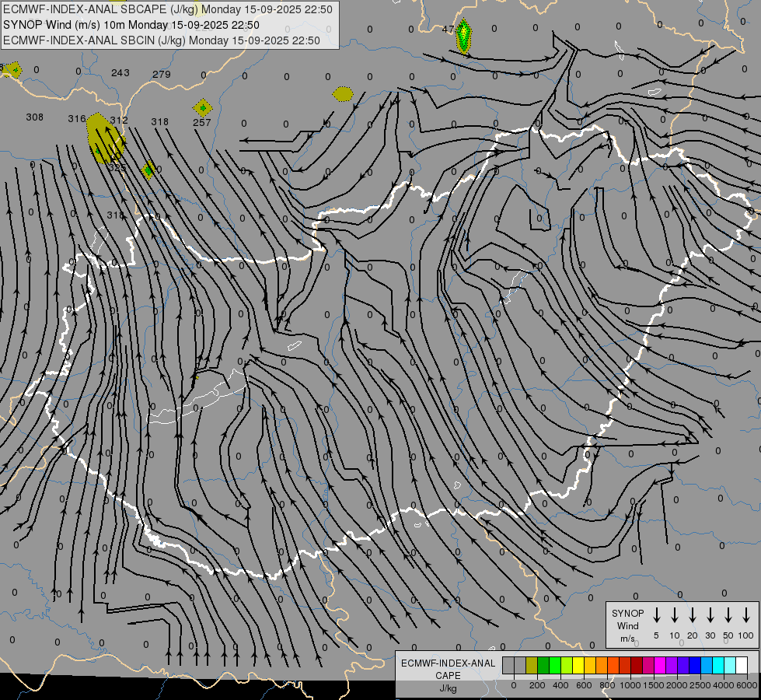Click the 200 tick label on CAPE scale

coord(537,685)
